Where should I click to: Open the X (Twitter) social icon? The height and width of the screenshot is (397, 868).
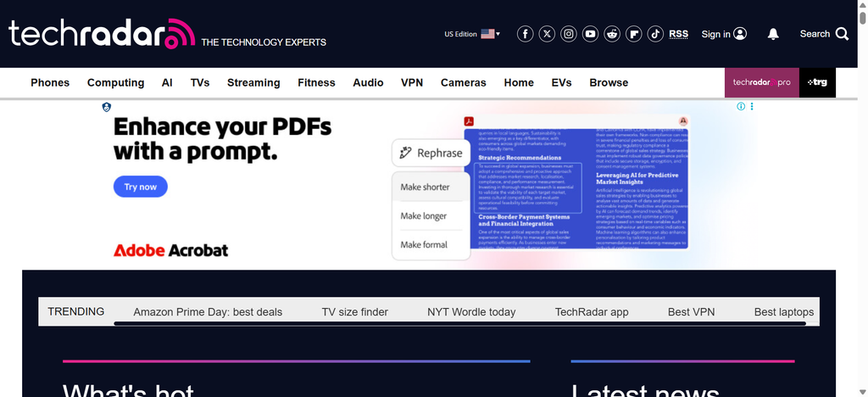pyautogui.click(x=547, y=34)
